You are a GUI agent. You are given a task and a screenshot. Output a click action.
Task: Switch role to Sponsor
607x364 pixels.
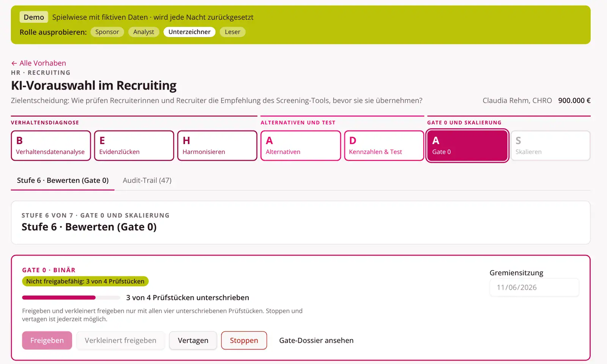coord(107,32)
